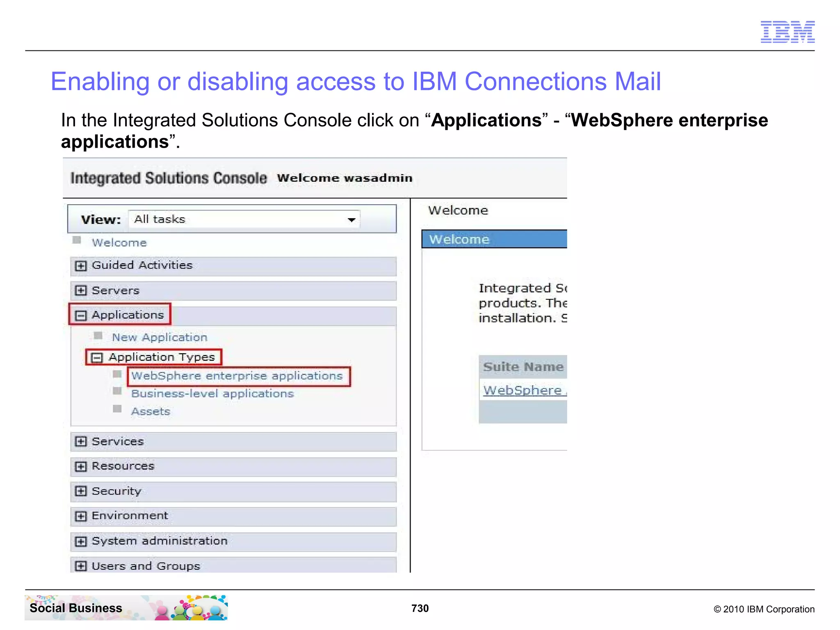Click bullet beside WebSphere enterprise applications
Screen dimensions: 840x630
coord(117,374)
